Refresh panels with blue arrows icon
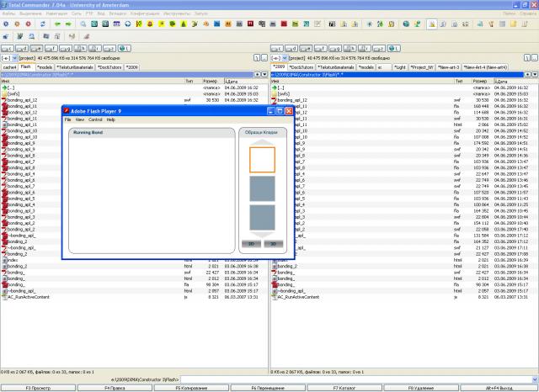 click(43, 24)
